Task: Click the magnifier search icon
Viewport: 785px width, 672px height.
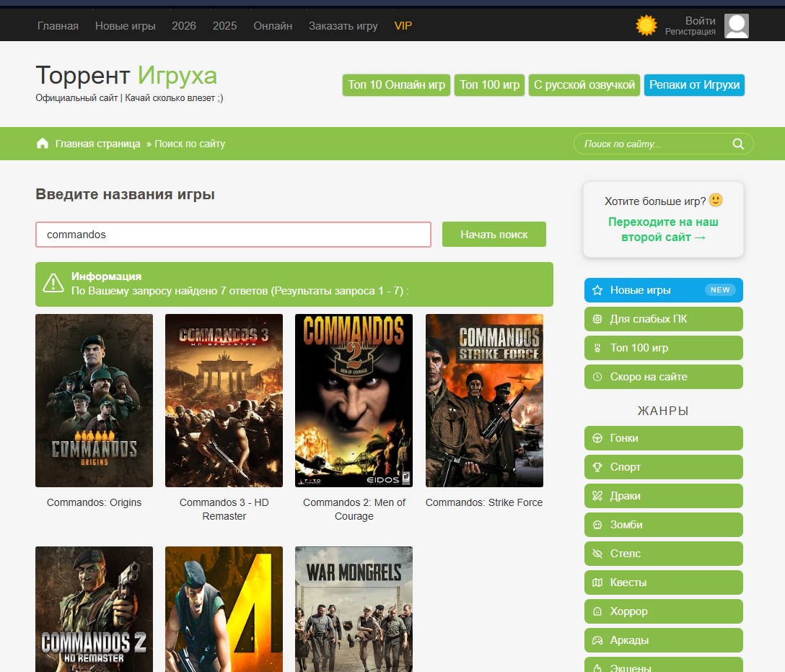Action: (738, 144)
